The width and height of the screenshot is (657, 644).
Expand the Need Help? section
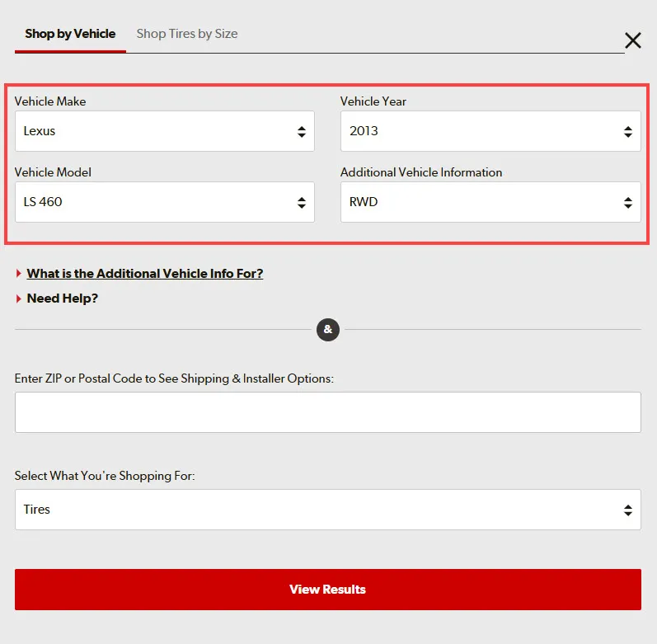(x=63, y=298)
